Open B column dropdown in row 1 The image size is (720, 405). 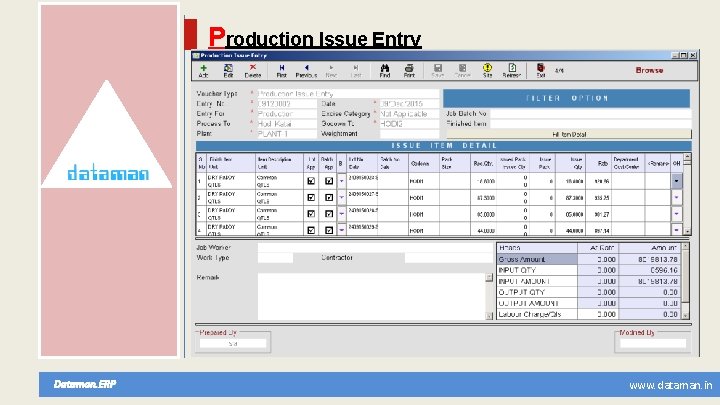coord(342,181)
